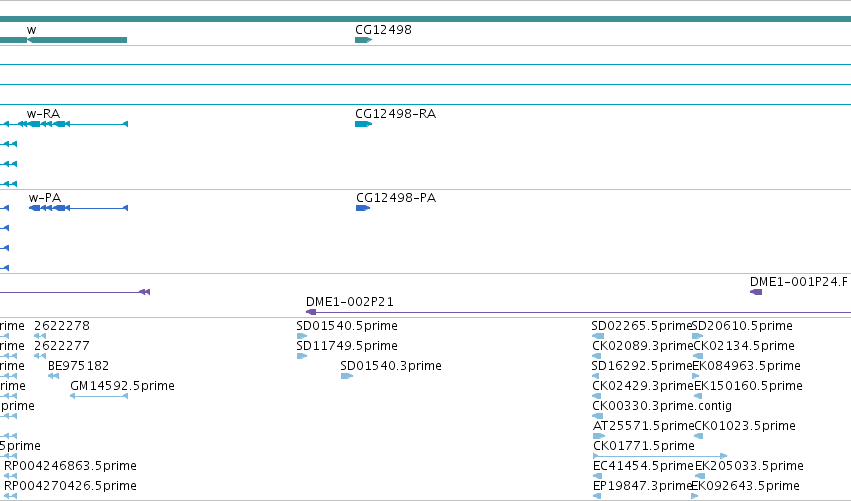Open the CG12498 gene label

click(x=383, y=30)
